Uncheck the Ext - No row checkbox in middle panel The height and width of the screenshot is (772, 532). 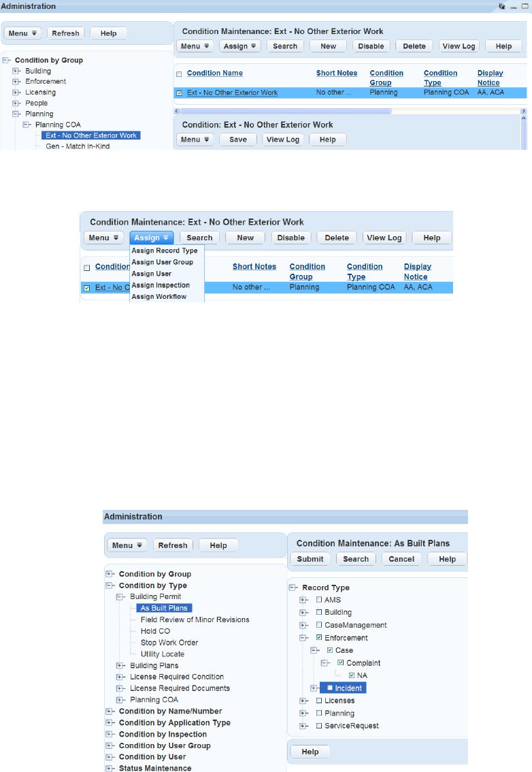coord(87,288)
